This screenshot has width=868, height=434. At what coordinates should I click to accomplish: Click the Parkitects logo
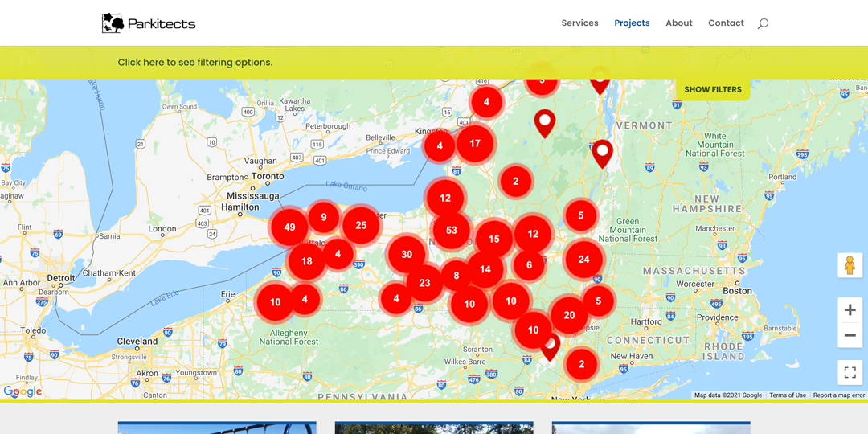click(x=149, y=23)
